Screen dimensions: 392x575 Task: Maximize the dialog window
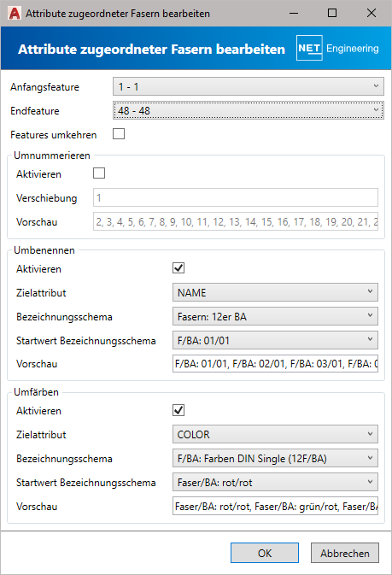coord(332,13)
